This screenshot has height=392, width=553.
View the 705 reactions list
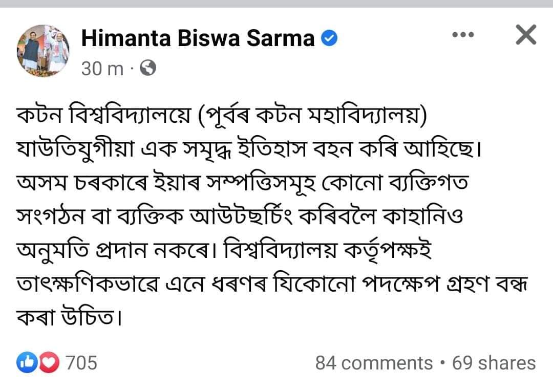82,363
